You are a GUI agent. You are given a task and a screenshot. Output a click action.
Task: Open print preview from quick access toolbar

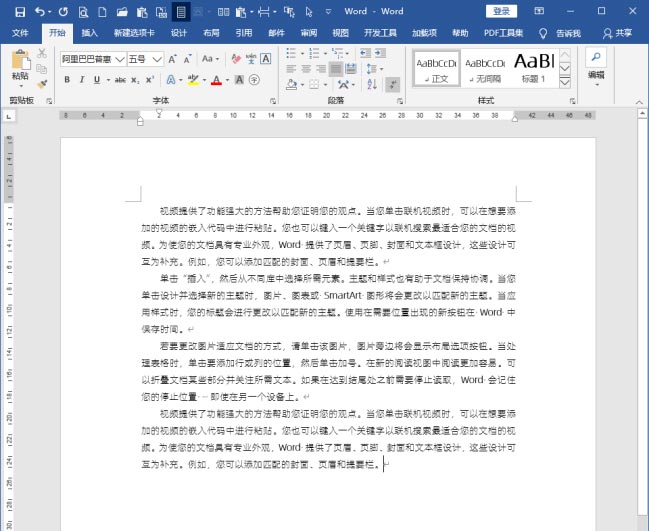click(83, 12)
